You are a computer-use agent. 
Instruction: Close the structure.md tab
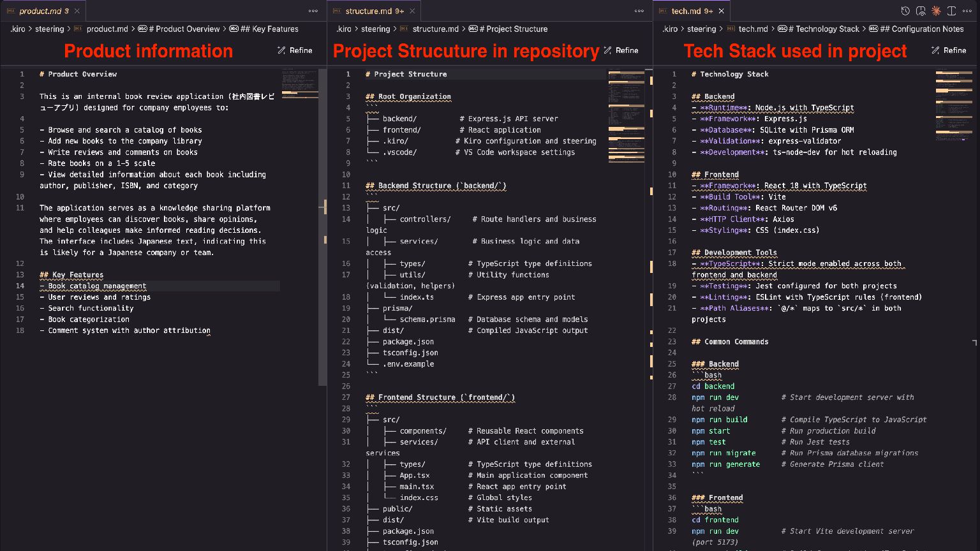point(412,11)
